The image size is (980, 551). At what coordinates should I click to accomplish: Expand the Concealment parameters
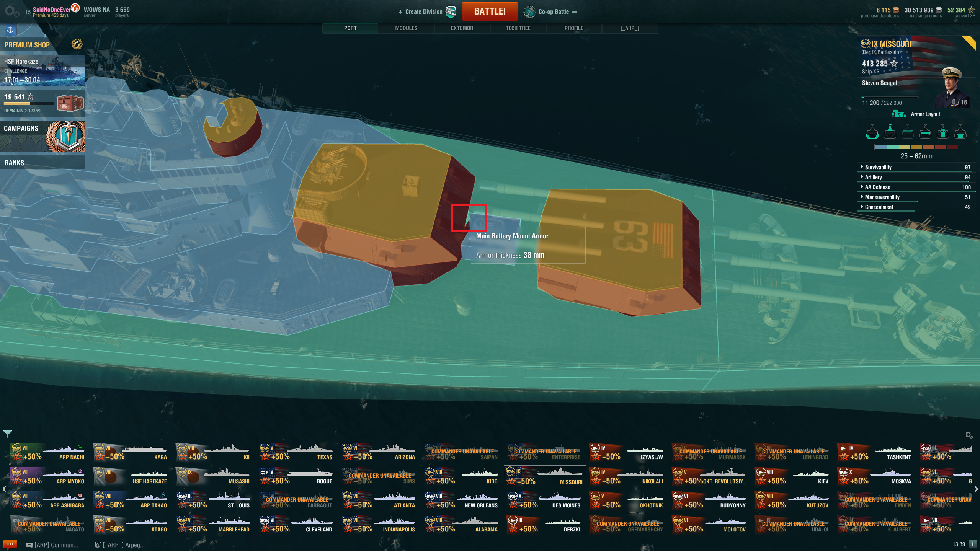916,207
